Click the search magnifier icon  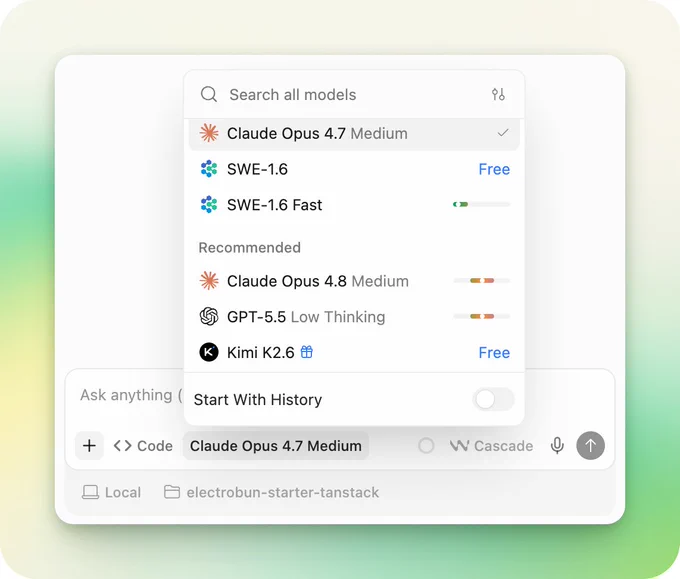(209, 94)
